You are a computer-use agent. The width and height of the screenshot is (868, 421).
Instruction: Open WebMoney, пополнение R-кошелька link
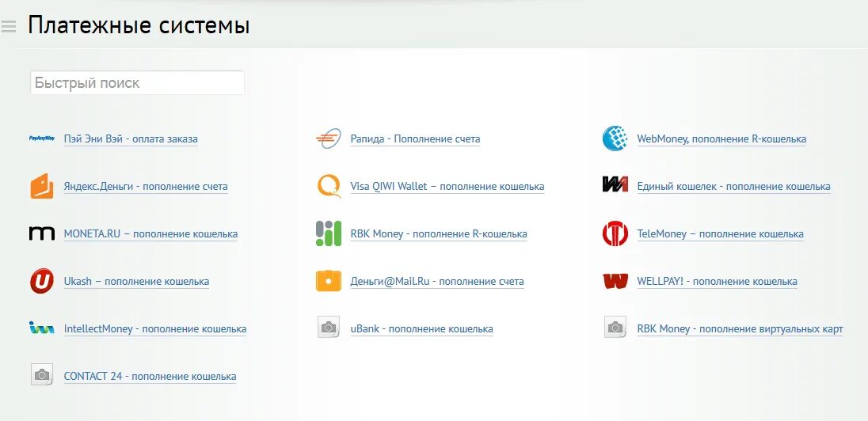pos(721,138)
